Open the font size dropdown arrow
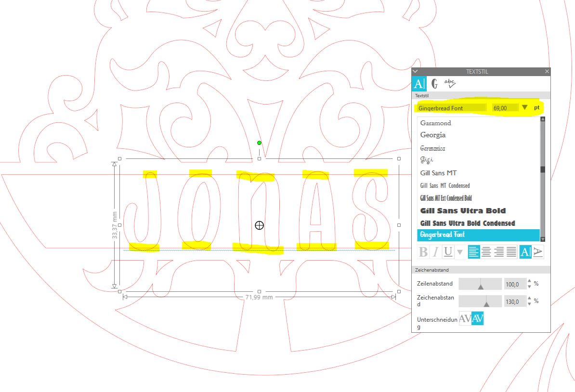575x392 pixels. [525, 108]
